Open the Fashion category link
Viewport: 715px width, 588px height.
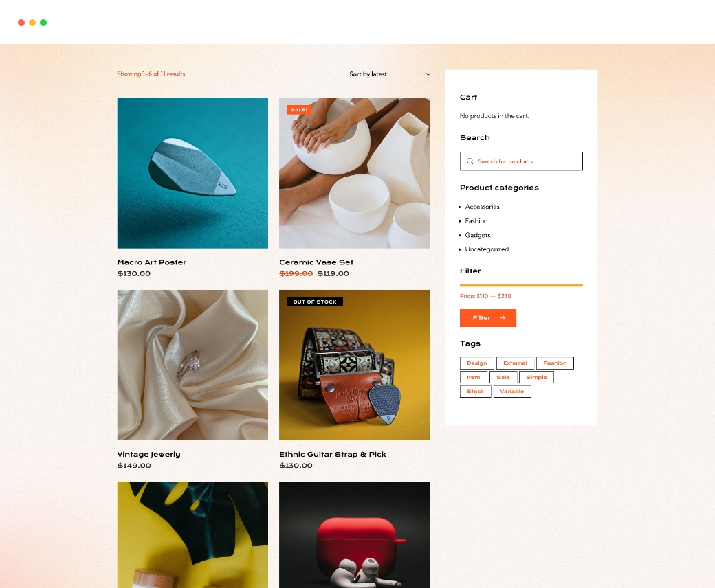pos(476,221)
